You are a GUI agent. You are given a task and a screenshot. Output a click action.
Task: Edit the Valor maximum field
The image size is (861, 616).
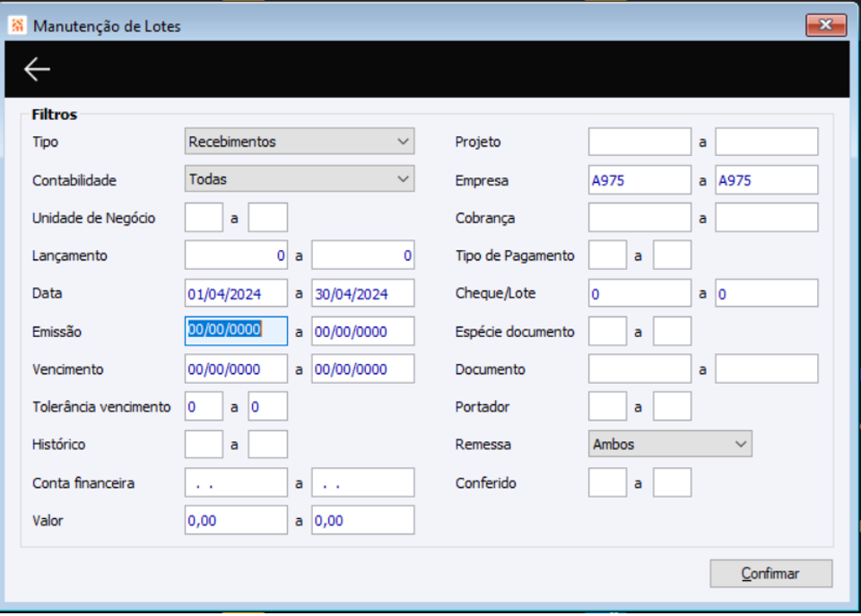click(363, 520)
